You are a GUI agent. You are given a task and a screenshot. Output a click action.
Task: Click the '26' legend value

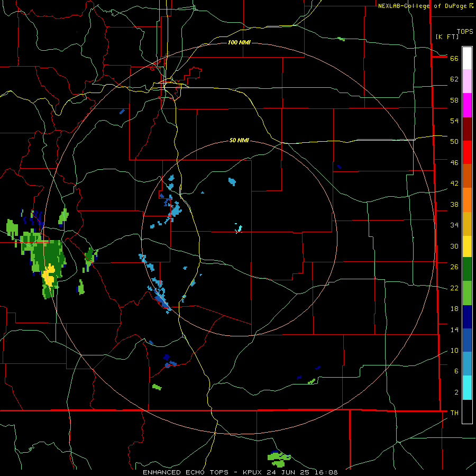point(454,267)
